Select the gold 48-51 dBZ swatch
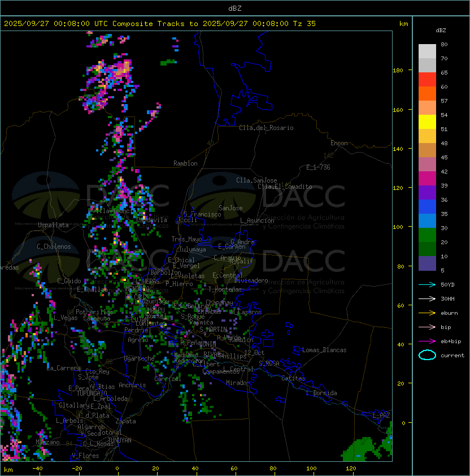The width and height of the screenshot is (470, 476). [427, 136]
